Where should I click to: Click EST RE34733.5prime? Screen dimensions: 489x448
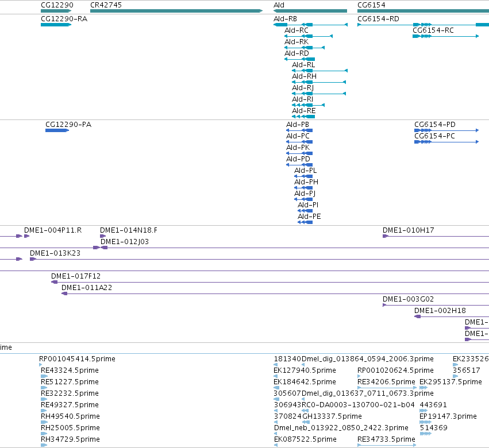(x=387, y=445)
